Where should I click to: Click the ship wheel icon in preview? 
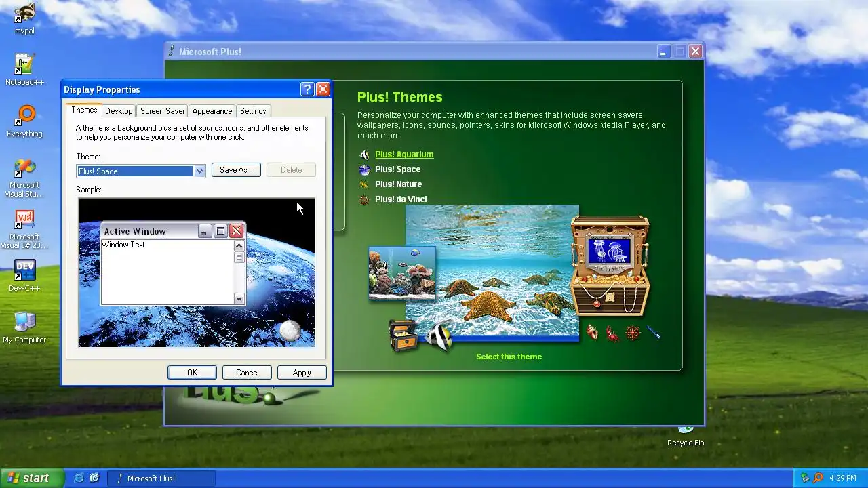(633, 333)
